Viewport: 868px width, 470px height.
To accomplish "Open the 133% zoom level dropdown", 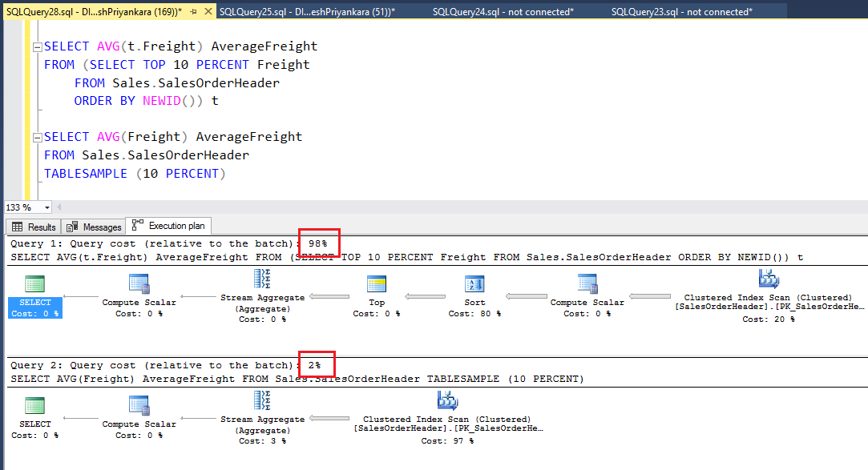I will pos(45,207).
